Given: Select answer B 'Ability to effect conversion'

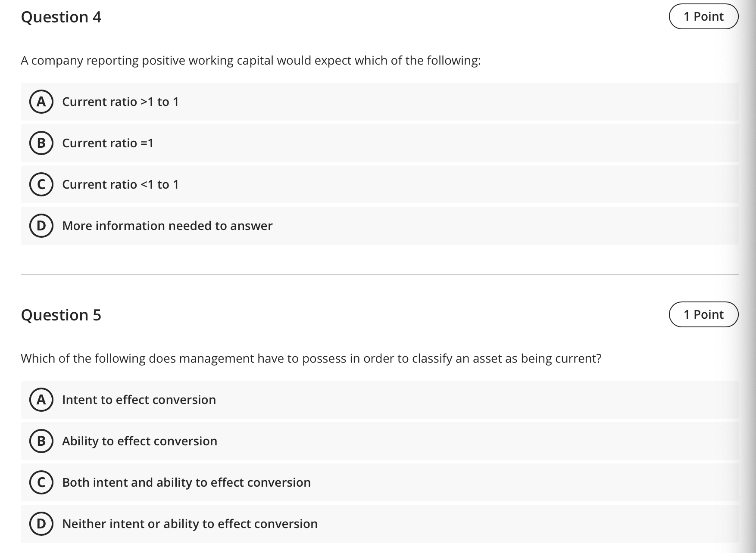Looking at the screenshot, I should 140,441.
